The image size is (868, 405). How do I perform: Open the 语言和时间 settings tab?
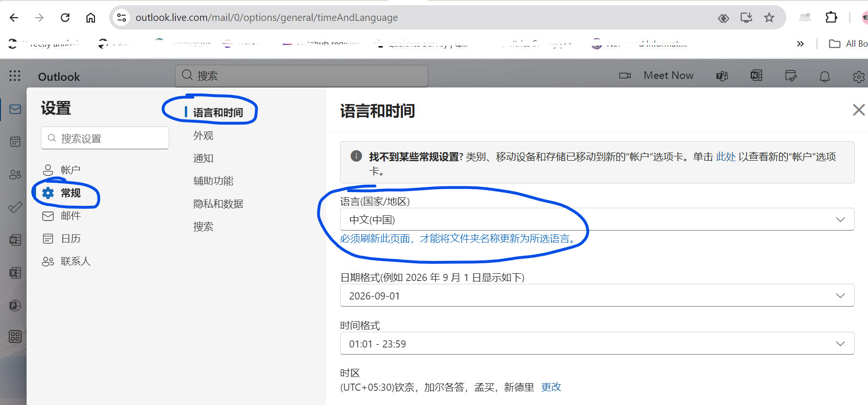218,113
